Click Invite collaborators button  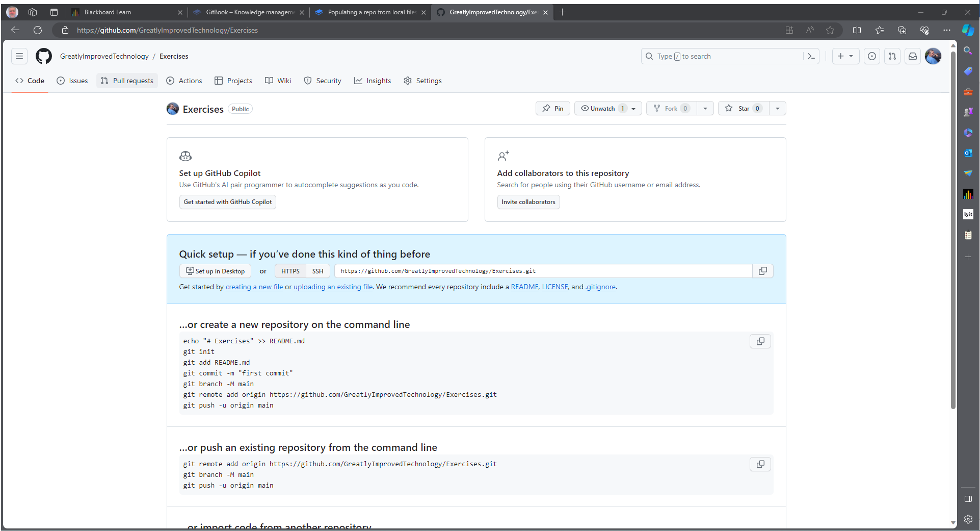pyautogui.click(x=528, y=202)
